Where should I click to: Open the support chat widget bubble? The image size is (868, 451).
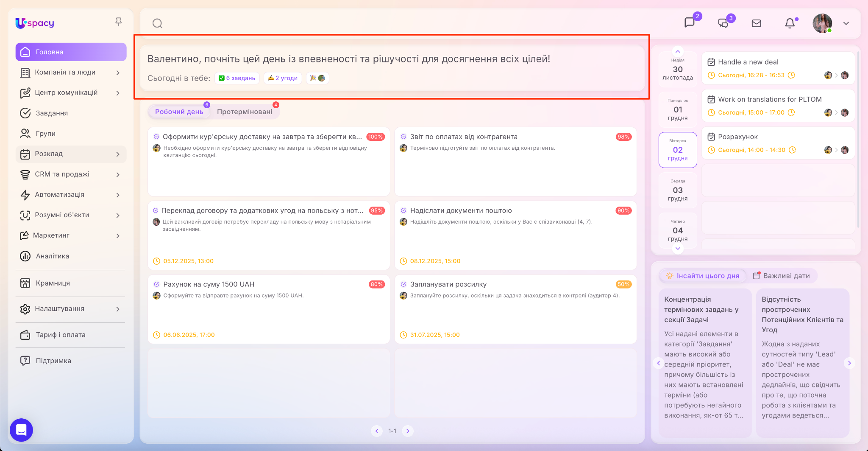[x=21, y=430]
